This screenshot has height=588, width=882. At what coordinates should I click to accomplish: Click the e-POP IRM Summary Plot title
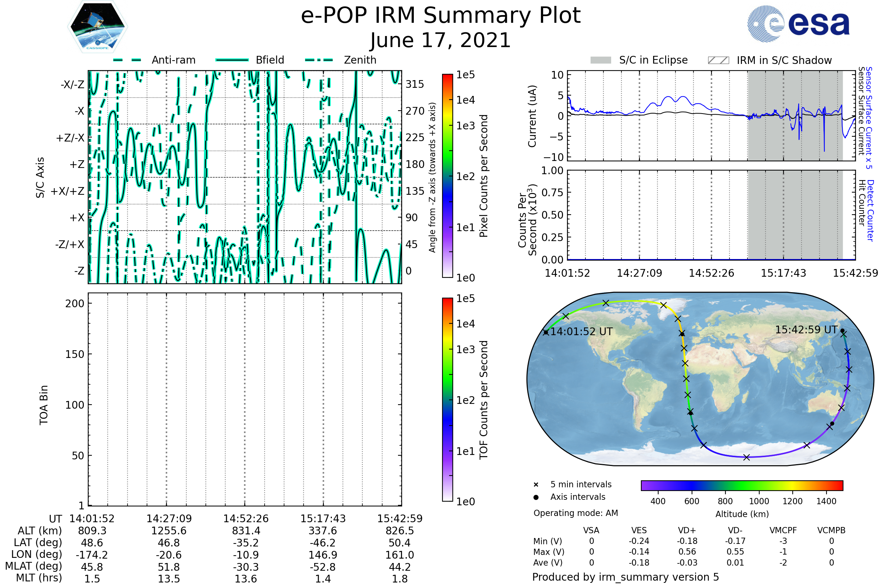point(441,16)
